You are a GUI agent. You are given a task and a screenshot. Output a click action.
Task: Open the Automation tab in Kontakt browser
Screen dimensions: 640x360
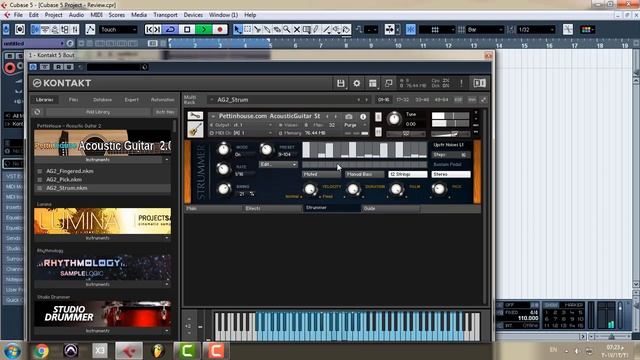(x=162, y=100)
